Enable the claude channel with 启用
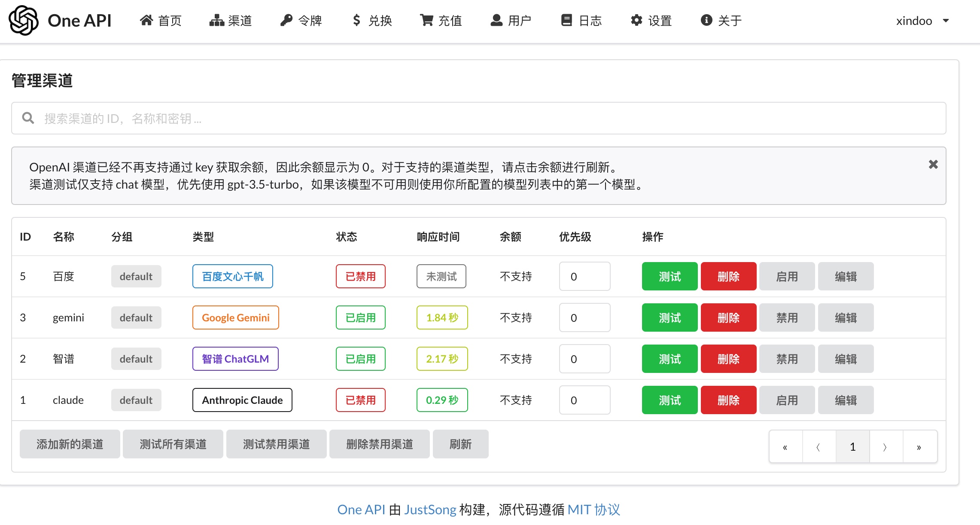 [787, 400]
